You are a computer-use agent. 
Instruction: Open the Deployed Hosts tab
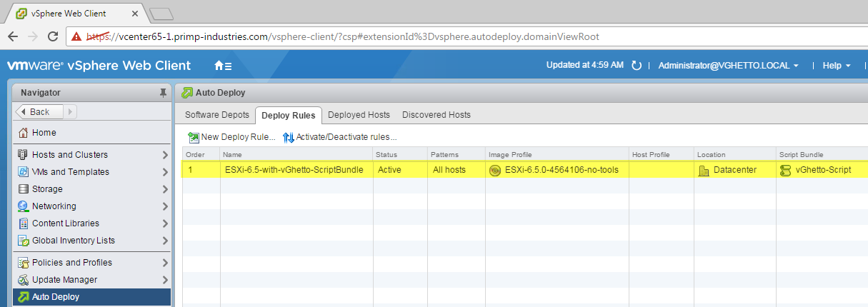pos(359,115)
